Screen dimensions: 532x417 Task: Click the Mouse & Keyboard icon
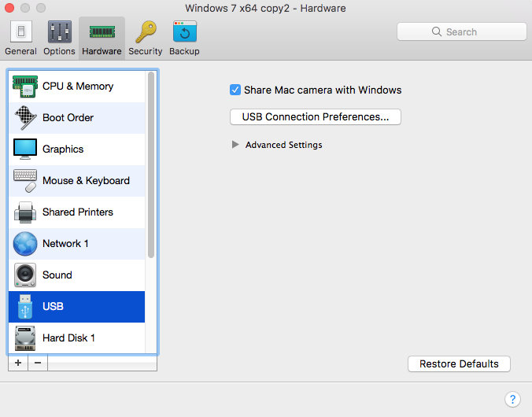pyautogui.click(x=25, y=180)
